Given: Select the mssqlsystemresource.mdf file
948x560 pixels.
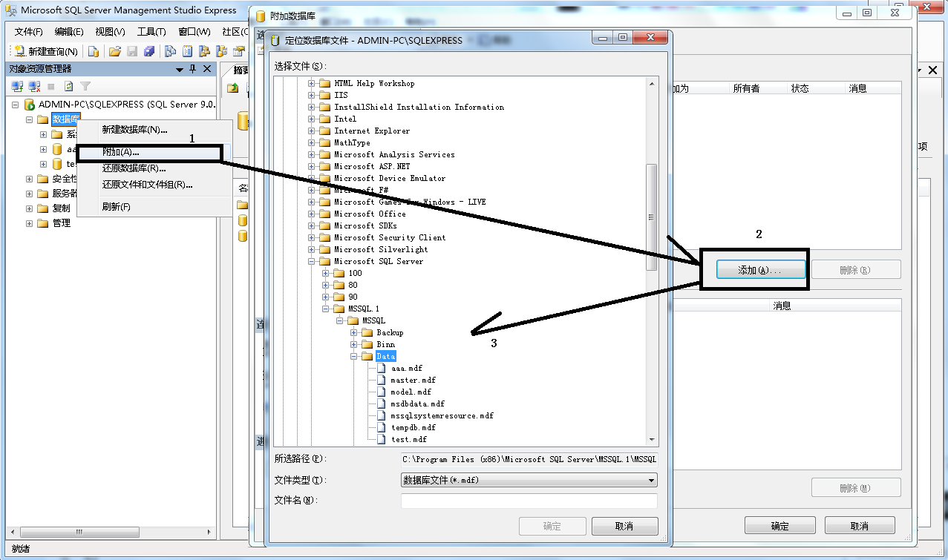Looking at the screenshot, I should [x=442, y=415].
